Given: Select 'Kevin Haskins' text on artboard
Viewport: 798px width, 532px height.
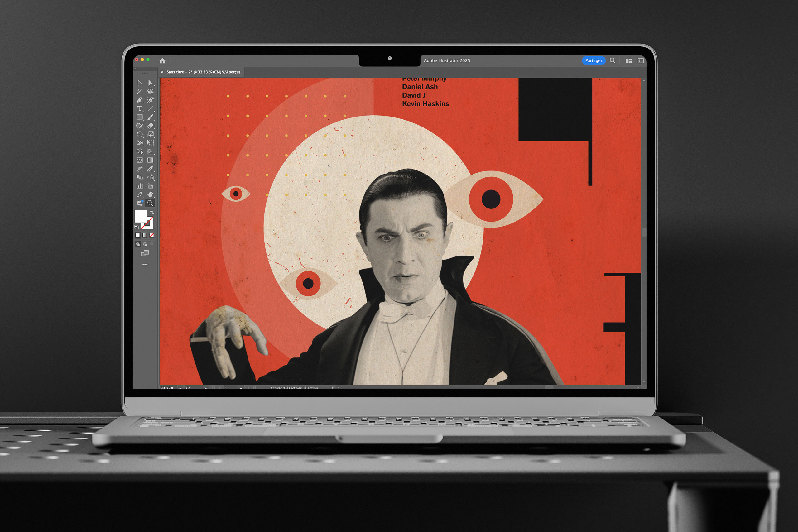Looking at the screenshot, I should (x=425, y=104).
